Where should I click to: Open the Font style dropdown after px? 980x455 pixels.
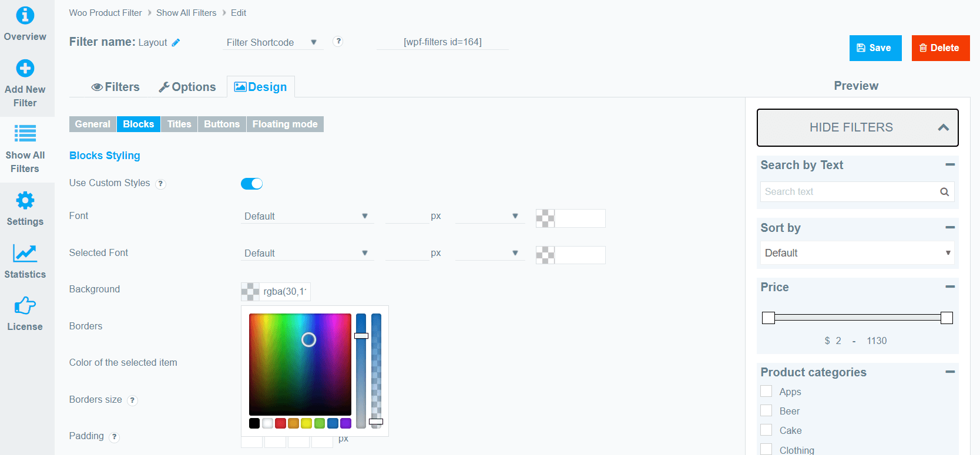click(x=489, y=216)
